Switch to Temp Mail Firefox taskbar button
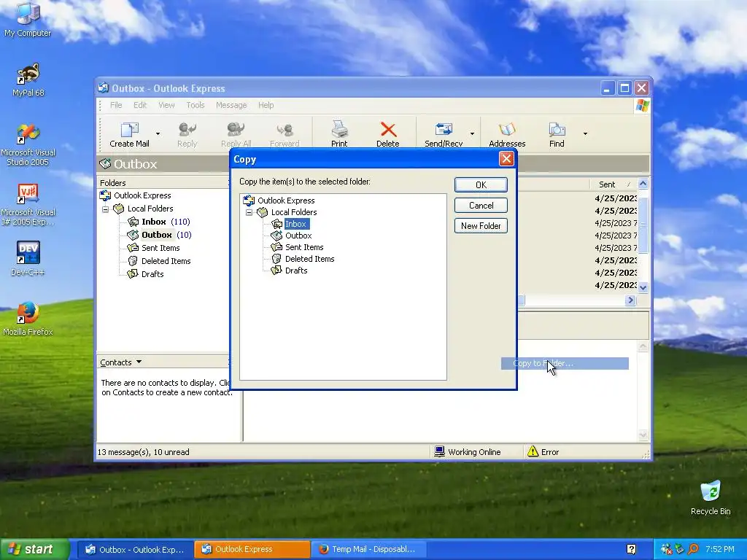The width and height of the screenshot is (747, 560). (368, 550)
